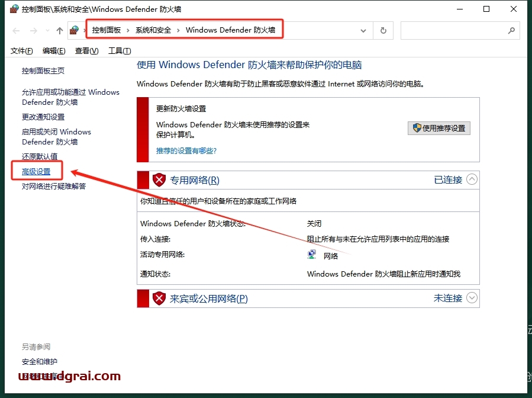Click red shield icon beside 来宾或公用网络
The image size is (532, 398).
tap(159, 299)
